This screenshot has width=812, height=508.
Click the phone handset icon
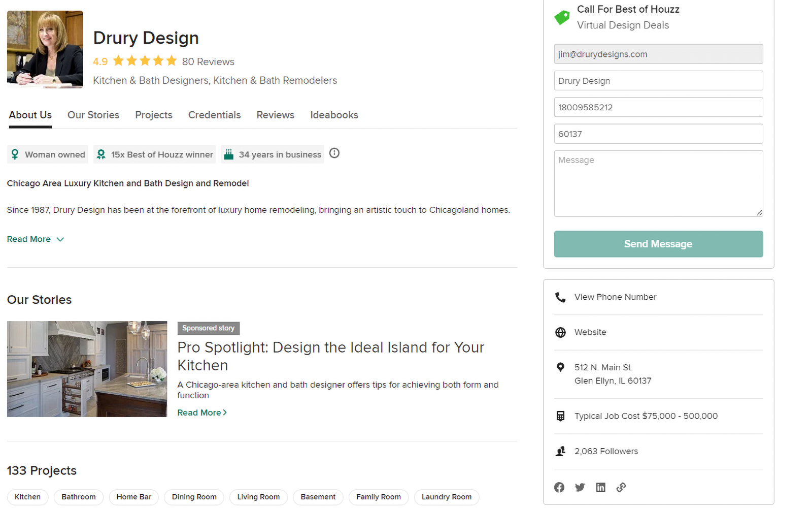(x=560, y=297)
